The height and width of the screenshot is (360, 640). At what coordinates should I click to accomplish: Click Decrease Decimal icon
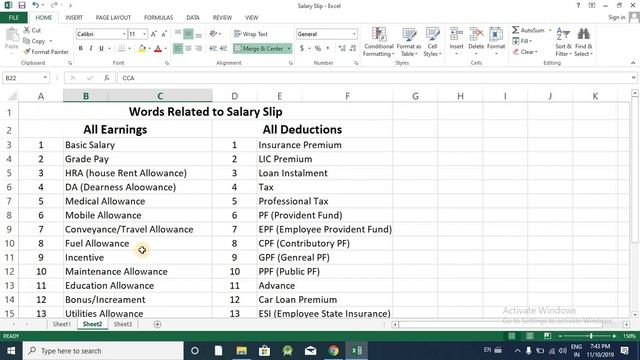(353, 49)
